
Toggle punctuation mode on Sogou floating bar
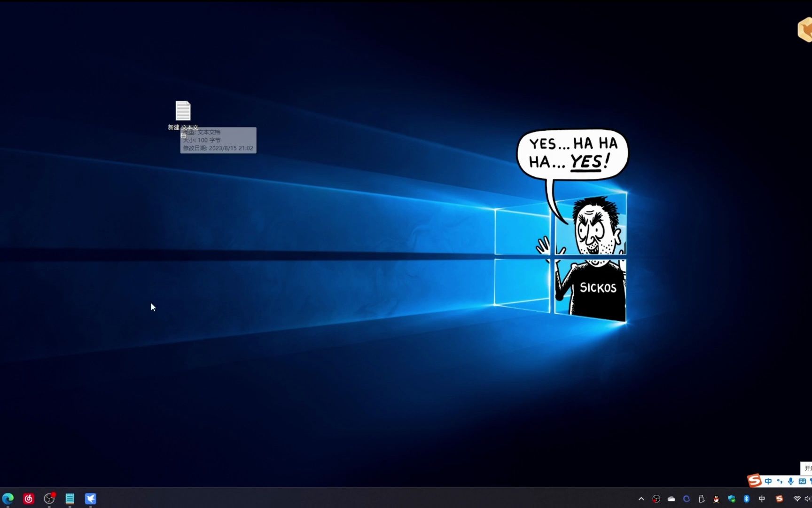[x=780, y=481]
